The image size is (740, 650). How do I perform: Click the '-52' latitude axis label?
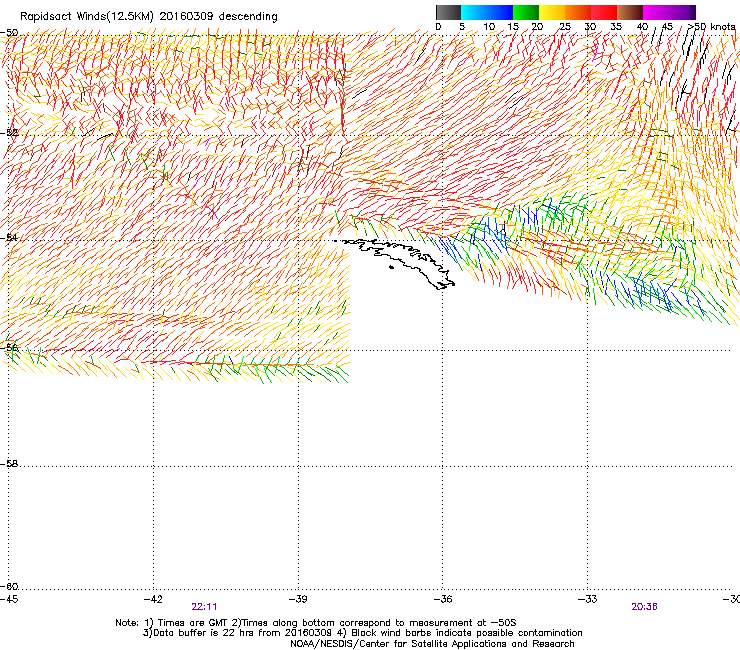click(x=9, y=133)
